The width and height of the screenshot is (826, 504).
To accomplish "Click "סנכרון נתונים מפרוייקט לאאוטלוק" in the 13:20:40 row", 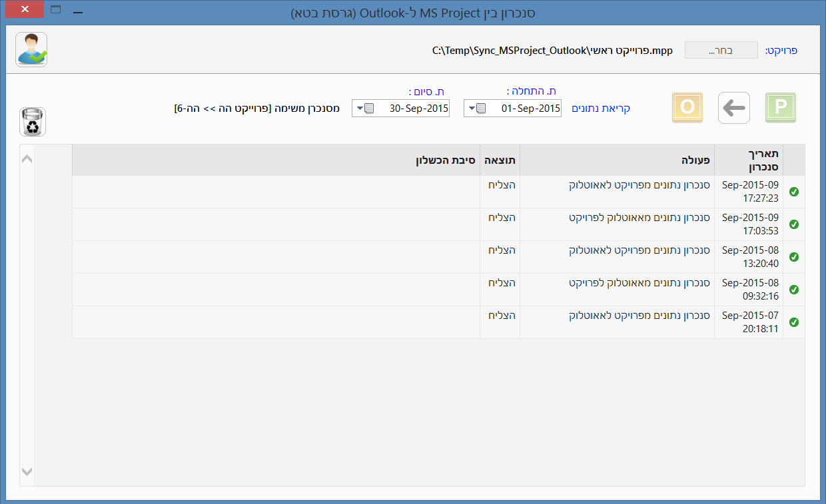I will (x=639, y=250).
